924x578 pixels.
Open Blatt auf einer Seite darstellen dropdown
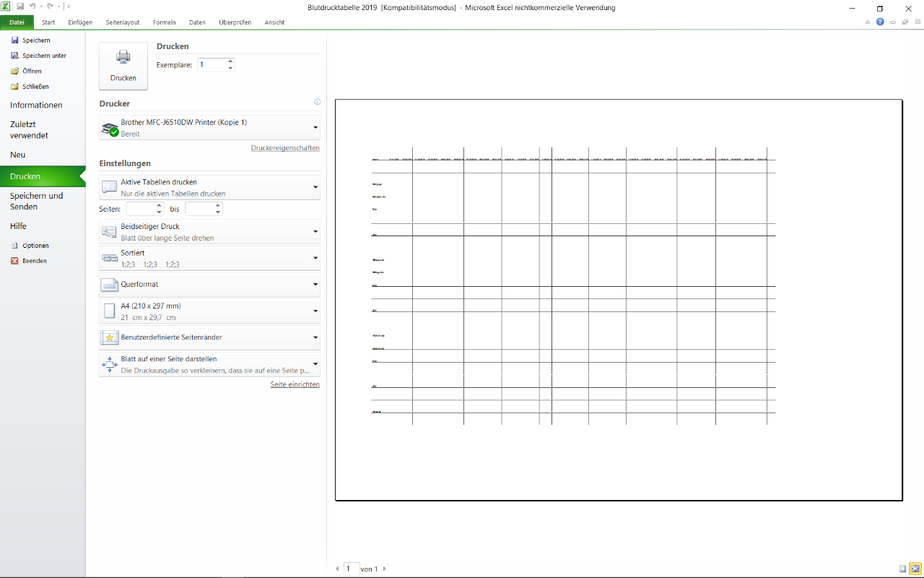click(x=209, y=364)
